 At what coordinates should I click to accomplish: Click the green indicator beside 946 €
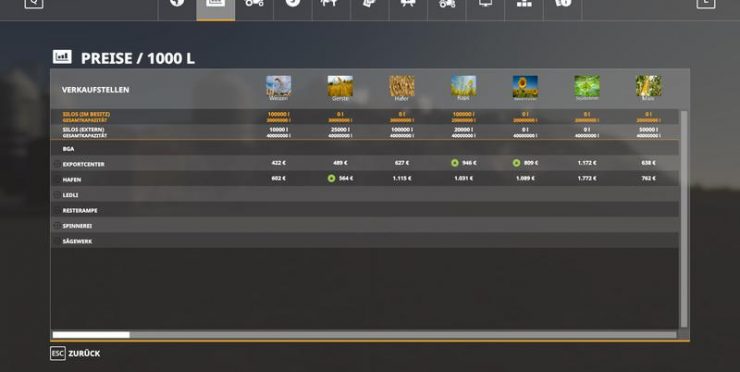(x=454, y=163)
